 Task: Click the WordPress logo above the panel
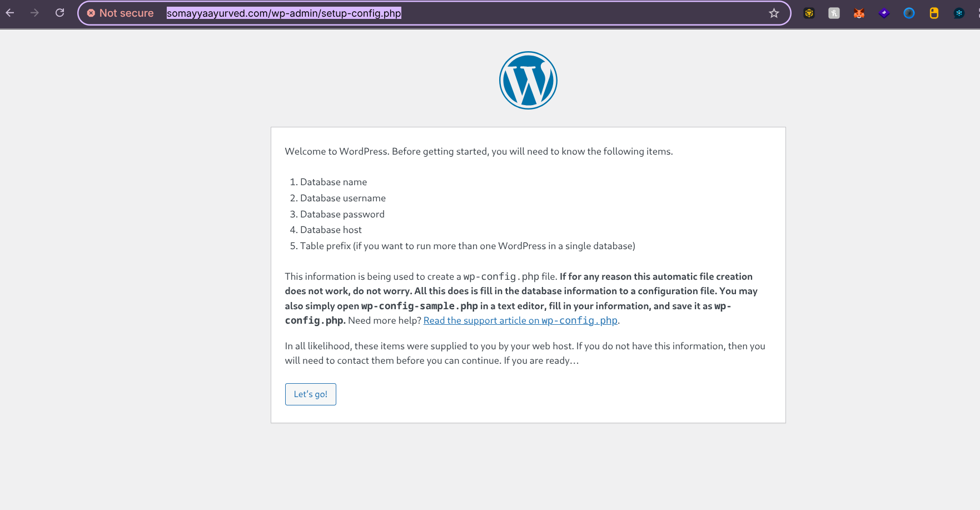click(x=528, y=80)
